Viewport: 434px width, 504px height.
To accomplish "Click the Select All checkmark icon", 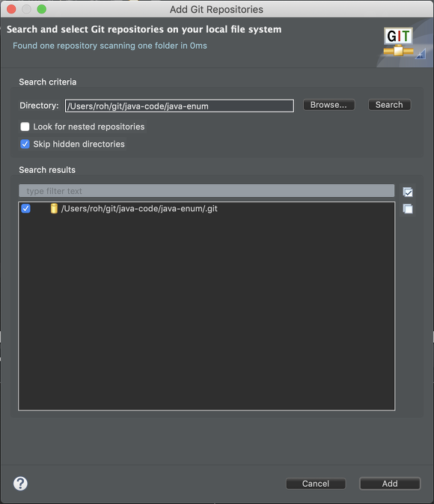I will point(408,192).
